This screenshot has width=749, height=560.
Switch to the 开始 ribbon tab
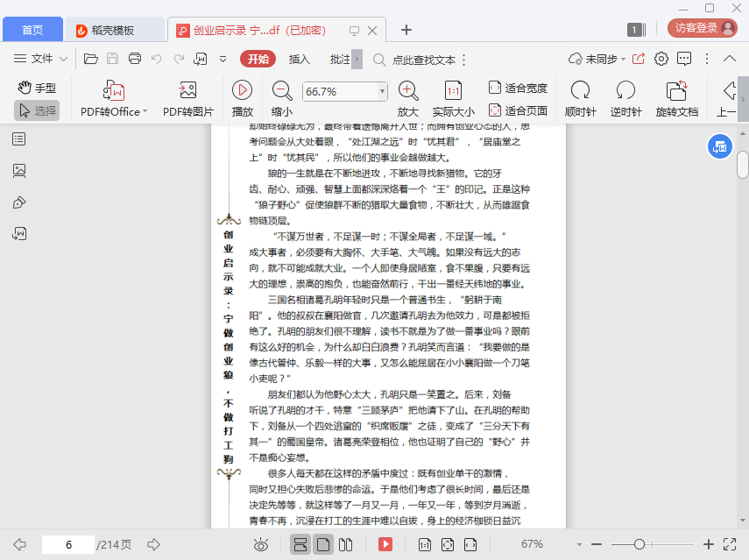click(x=258, y=59)
